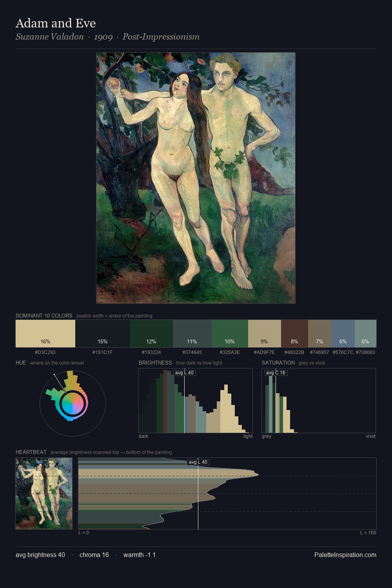Screen dimensions: 392x588
Task: Click 'grey vs vivid' caption
Action: tap(312, 363)
